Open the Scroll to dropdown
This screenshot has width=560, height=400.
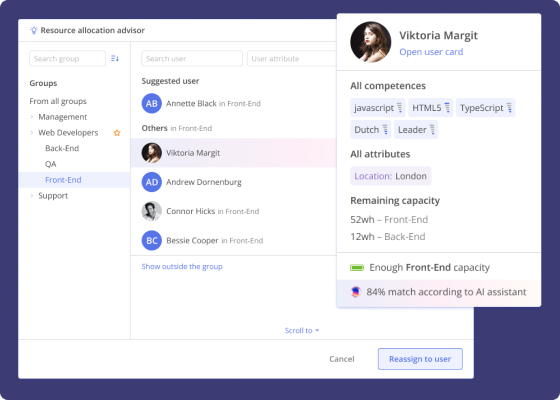point(302,331)
